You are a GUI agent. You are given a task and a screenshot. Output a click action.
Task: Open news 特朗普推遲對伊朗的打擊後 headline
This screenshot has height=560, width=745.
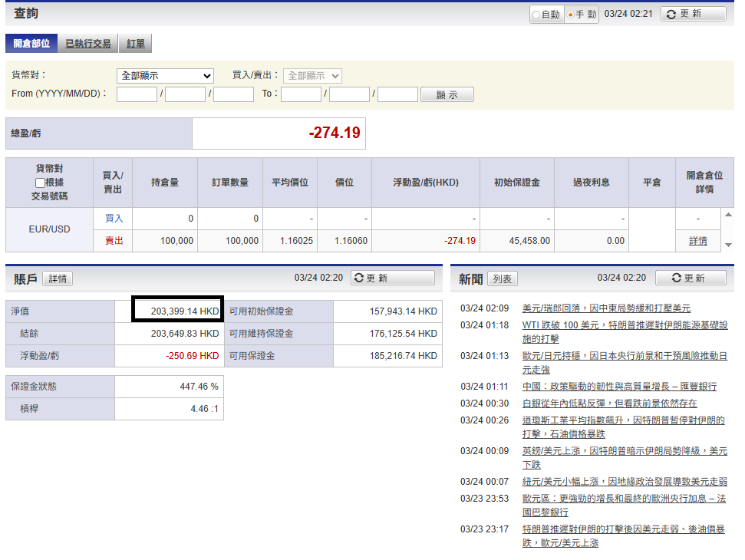point(623,535)
